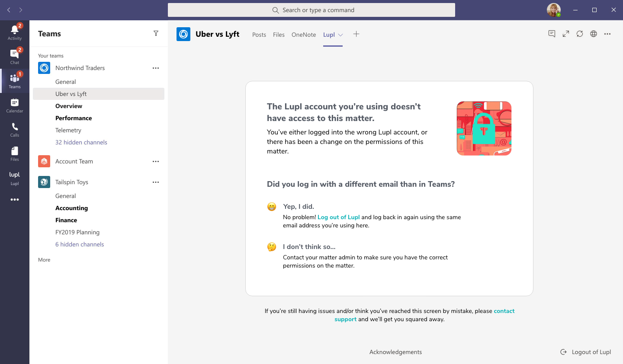This screenshot has width=623, height=364.
Task: Open the Lupl app in sidebar
Action: 14,177
